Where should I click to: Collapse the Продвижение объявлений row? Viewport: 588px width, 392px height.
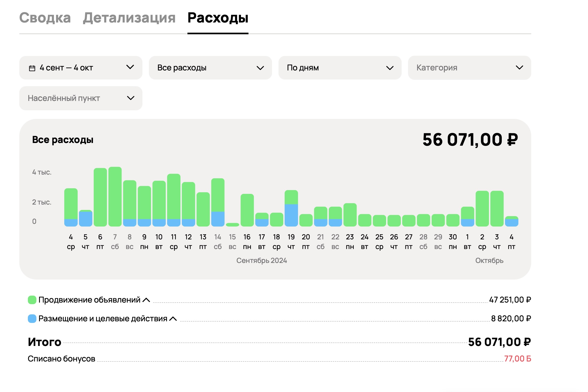tap(146, 300)
